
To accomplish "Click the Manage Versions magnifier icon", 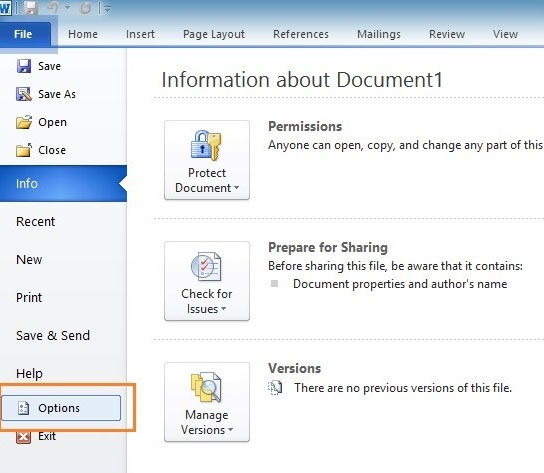I will pyautogui.click(x=206, y=387).
